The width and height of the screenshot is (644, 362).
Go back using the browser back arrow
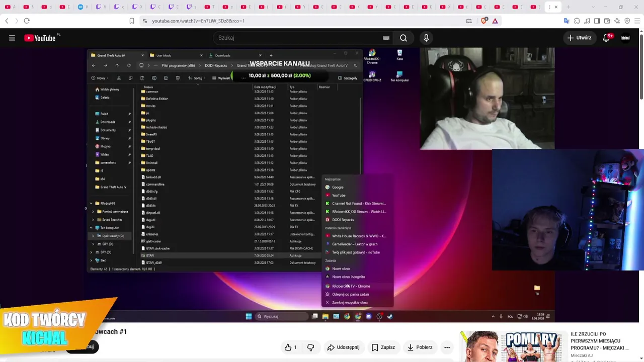(x=7, y=21)
